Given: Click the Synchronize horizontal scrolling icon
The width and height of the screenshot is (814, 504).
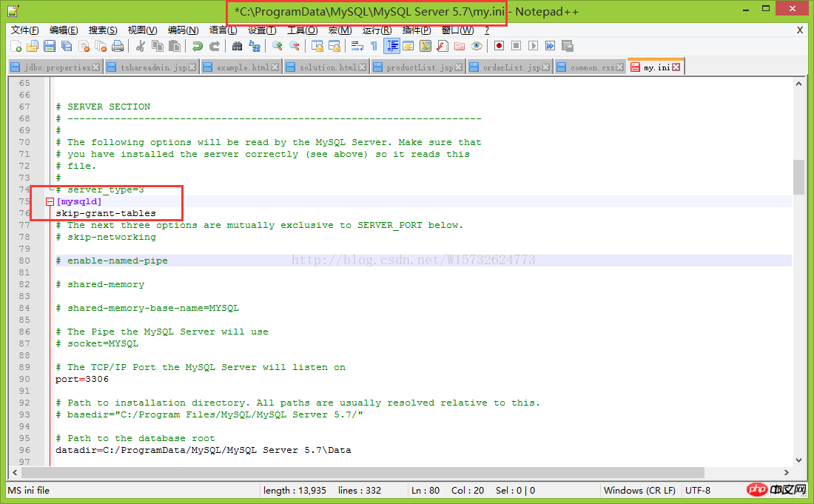Looking at the screenshot, I should [x=334, y=46].
